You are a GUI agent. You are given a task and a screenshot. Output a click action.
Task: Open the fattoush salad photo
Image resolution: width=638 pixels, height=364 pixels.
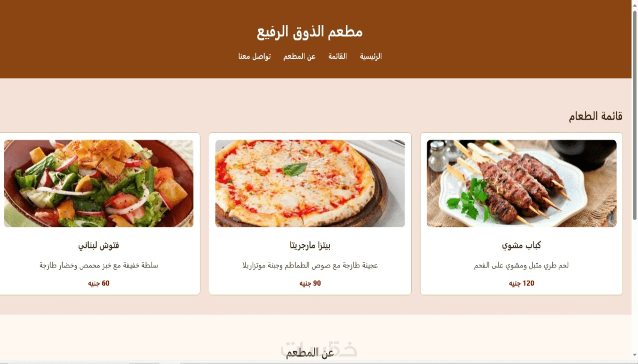point(99,184)
